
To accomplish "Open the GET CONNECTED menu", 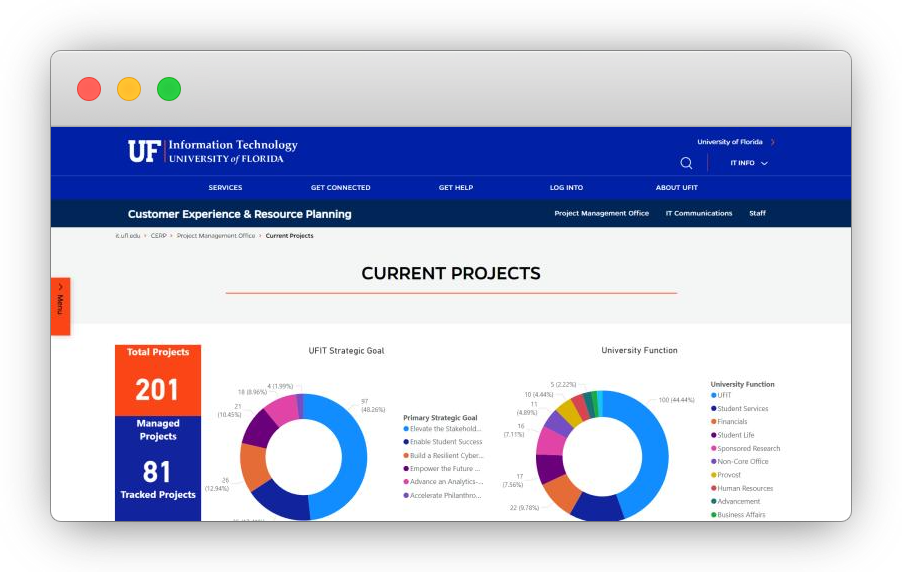I will [x=341, y=188].
